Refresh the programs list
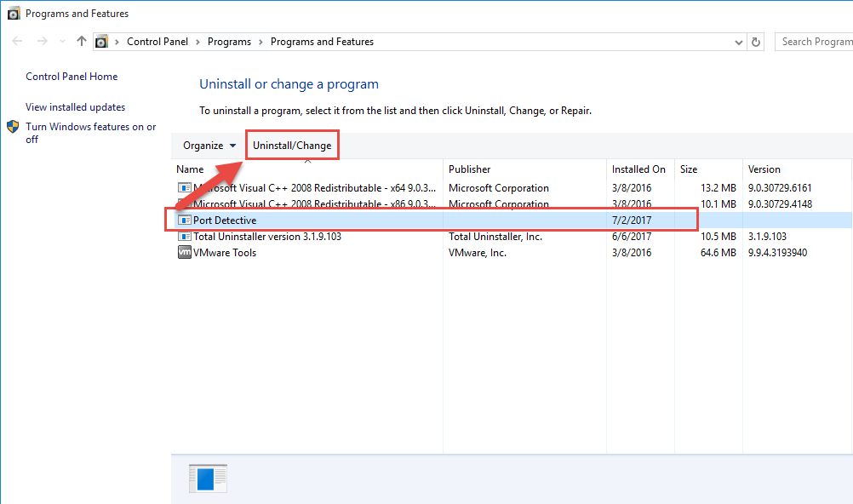This screenshot has height=504, width=853. point(756,41)
